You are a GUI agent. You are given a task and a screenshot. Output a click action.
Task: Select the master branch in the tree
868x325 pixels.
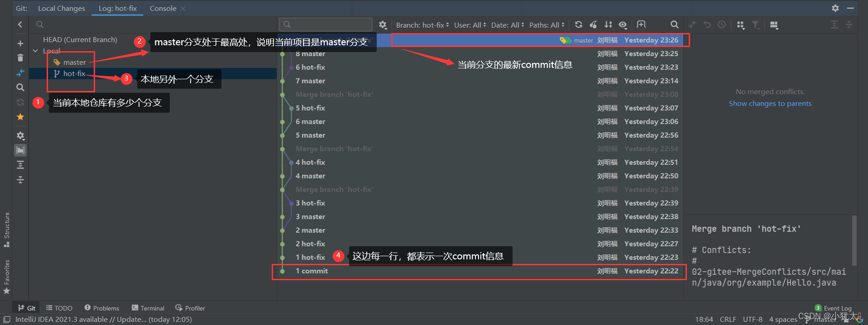point(74,62)
